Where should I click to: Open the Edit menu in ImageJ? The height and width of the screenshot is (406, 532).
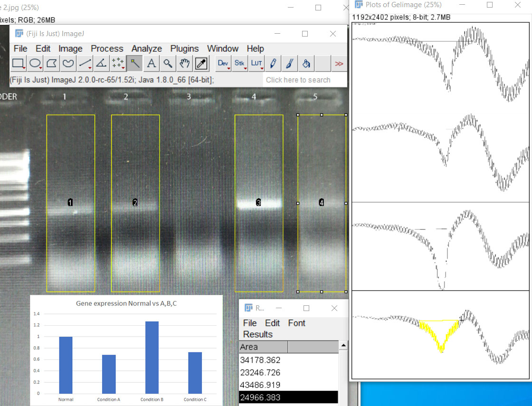click(x=43, y=48)
